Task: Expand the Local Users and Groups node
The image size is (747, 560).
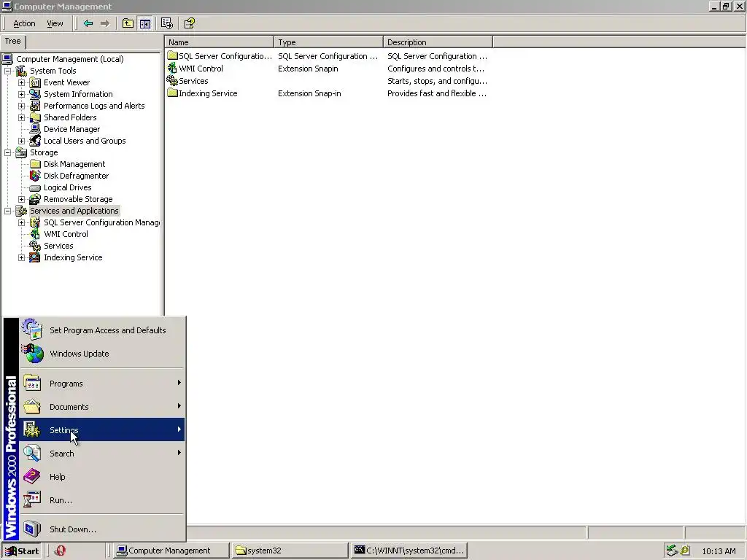Action: click(x=21, y=141)
